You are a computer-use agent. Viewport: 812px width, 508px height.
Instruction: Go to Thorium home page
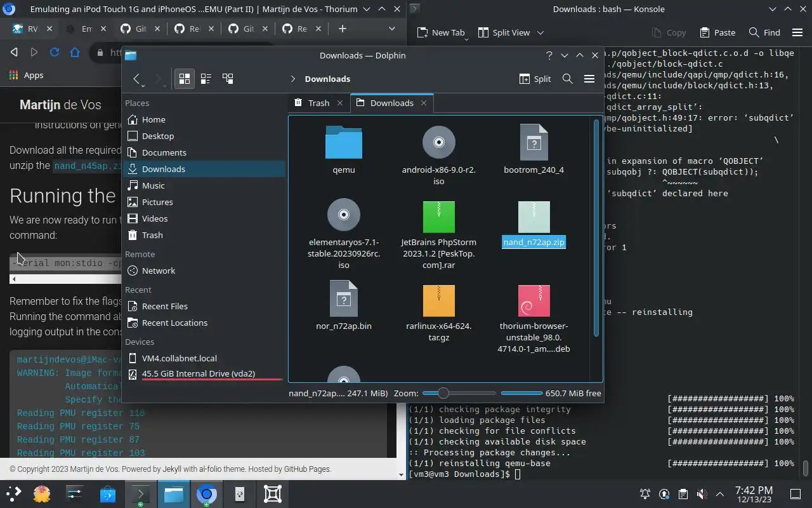(x=75, y=52)
